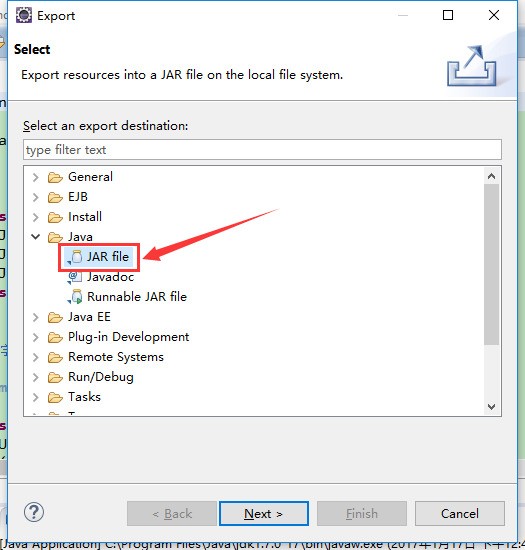The width and height of the screenshot is (525, 550).
Task: Select the Install label
Action: click(x=85, y=217)
